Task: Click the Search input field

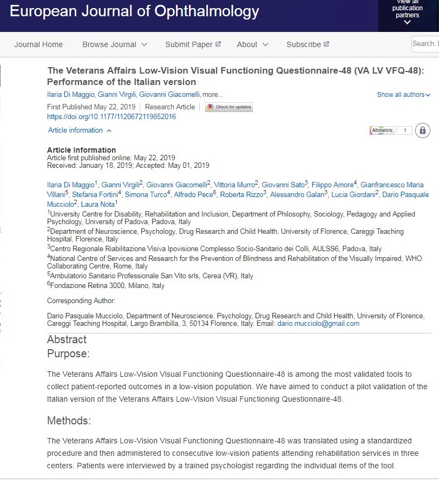Action: (x=425, y=44)
